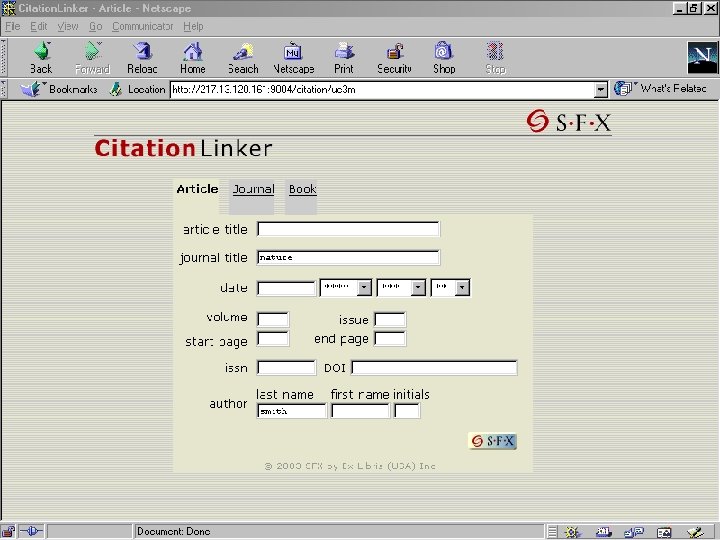Viewport: 720px width, 540px height.
Task: Click the journal title field containing nature
Action: [348, 258]
